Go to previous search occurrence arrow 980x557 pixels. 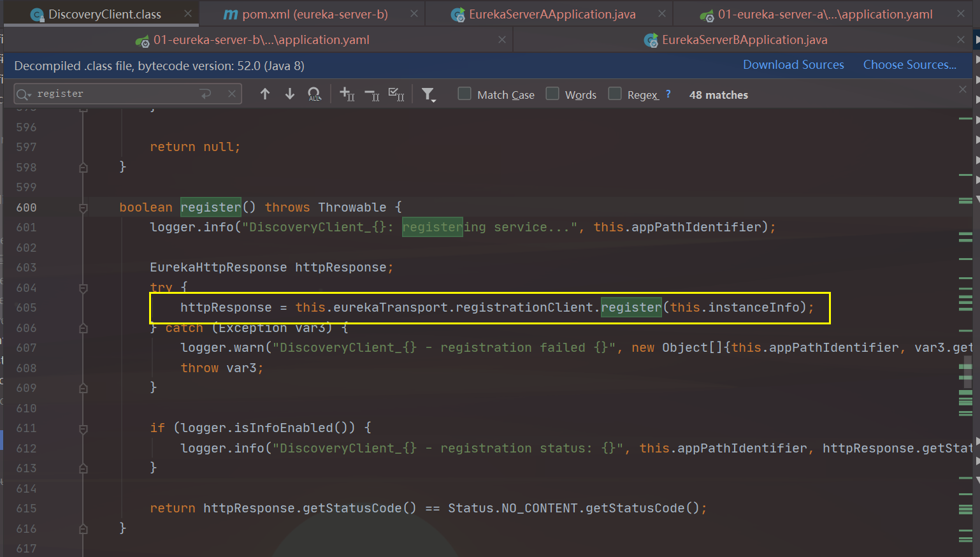(x=265, y=94)
